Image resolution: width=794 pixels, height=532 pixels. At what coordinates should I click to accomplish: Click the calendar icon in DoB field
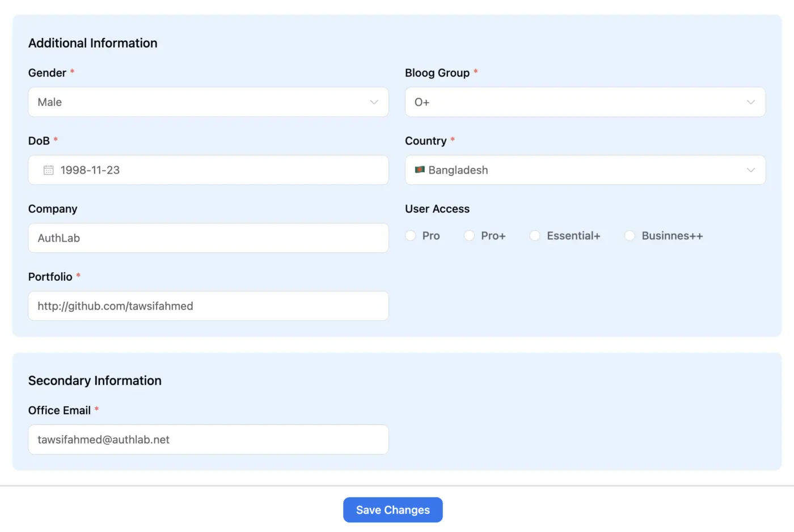tap(48, 170)
